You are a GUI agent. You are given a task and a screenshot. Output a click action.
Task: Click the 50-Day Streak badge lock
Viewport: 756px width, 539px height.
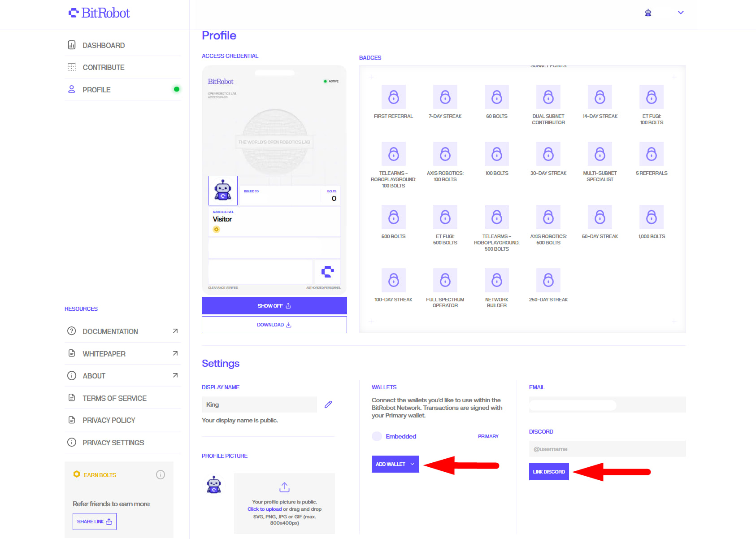(x=600, y=217)
